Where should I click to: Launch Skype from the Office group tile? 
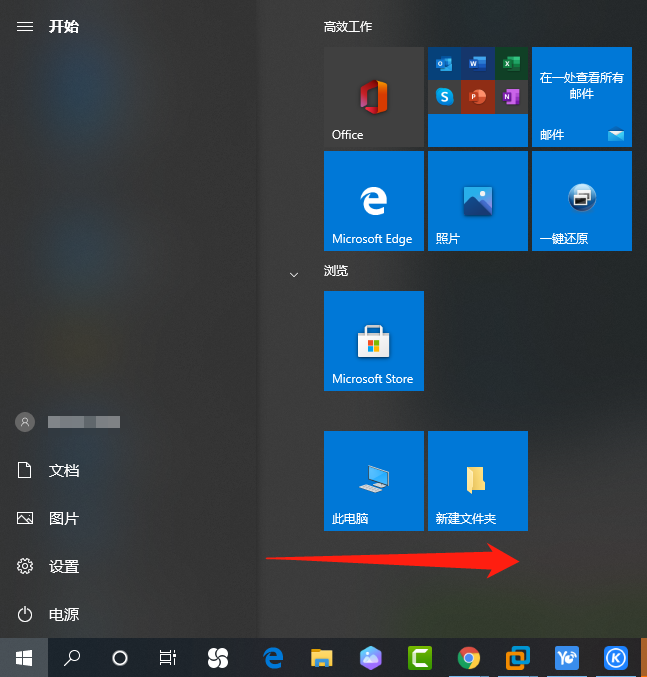[x=445, y=97]
